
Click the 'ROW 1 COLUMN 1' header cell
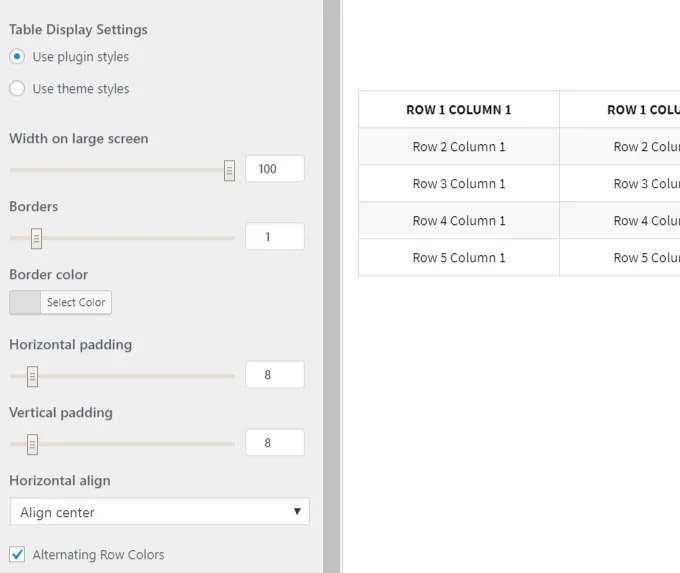[x=458, y=110]
